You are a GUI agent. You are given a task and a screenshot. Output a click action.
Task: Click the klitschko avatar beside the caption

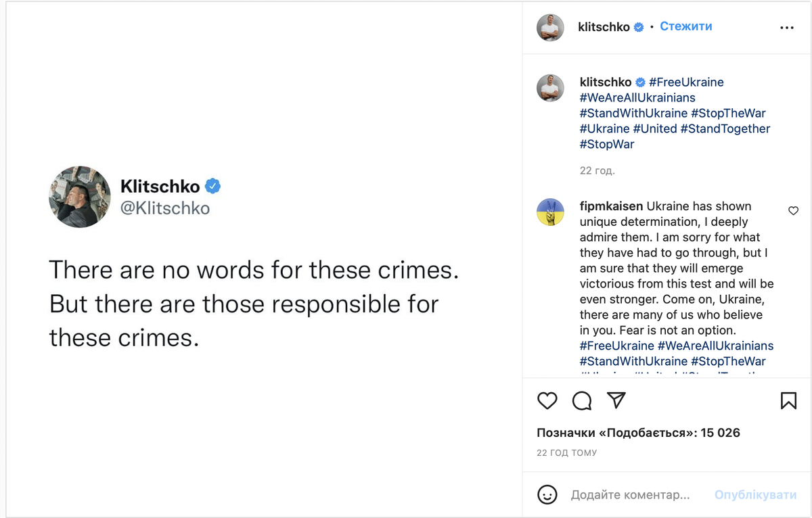click(x=550, y=88)
